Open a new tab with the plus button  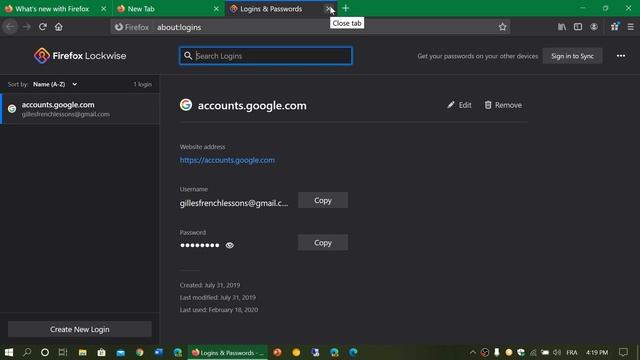[x=345, y=8]
